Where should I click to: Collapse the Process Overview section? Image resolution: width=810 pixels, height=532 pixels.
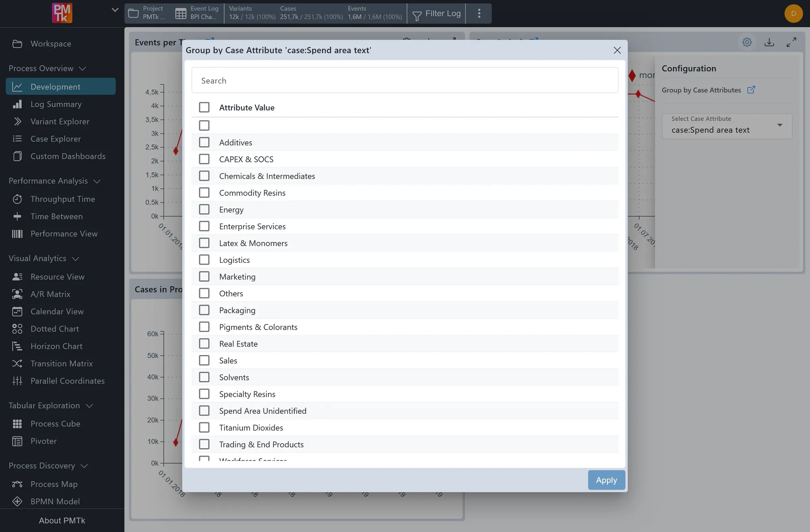(x=83, y=68)
